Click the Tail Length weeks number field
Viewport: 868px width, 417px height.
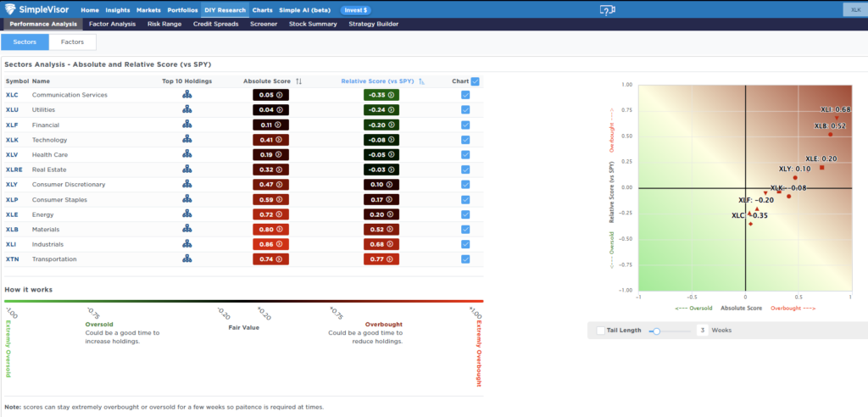pos(703,331)
